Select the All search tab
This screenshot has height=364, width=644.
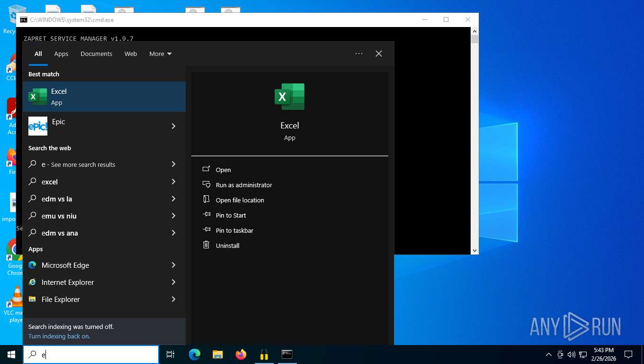[x=38, y=54]
